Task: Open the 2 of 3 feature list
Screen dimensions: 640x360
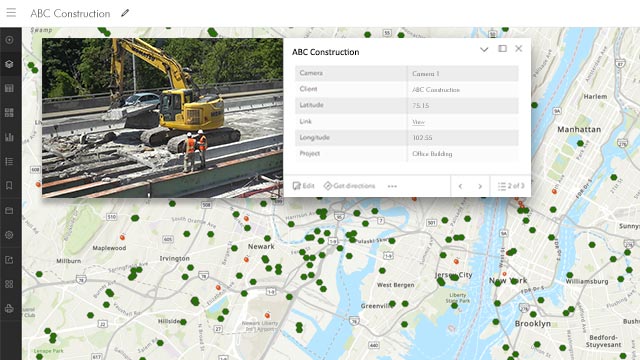Action: click(511, 186)
